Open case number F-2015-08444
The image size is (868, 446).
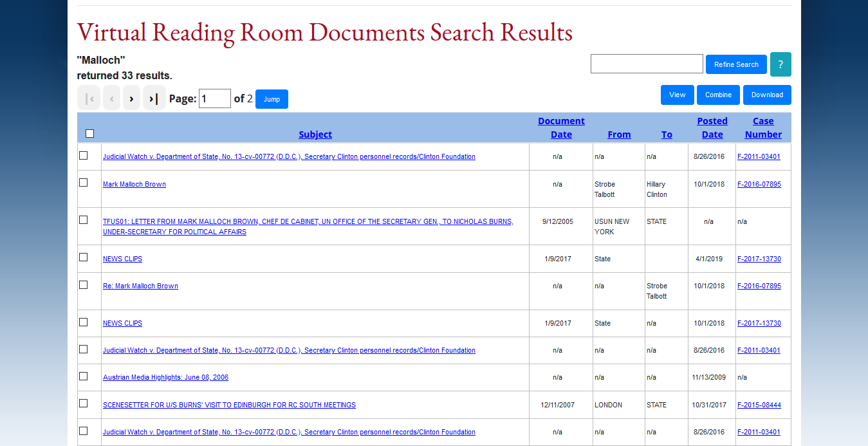click(759, 405)
